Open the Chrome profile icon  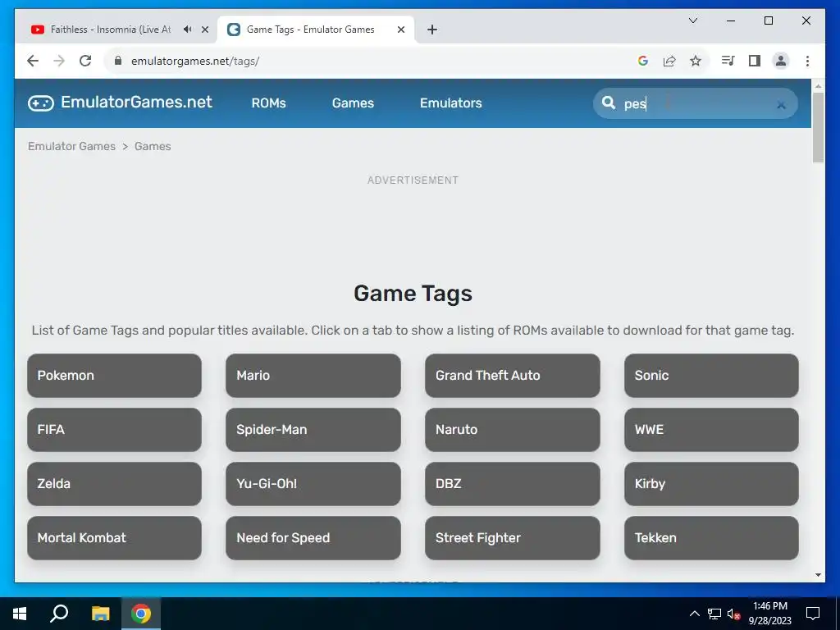[781, 61]
